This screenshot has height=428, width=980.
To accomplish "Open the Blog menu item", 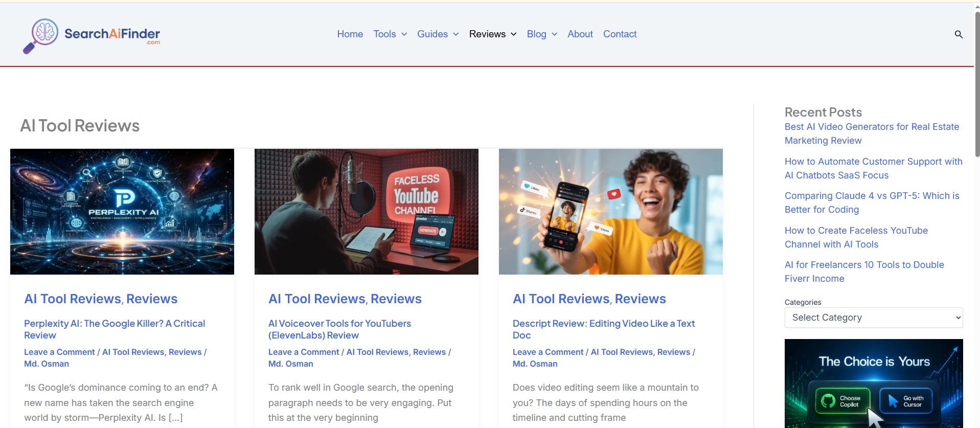I will (536, 34).
